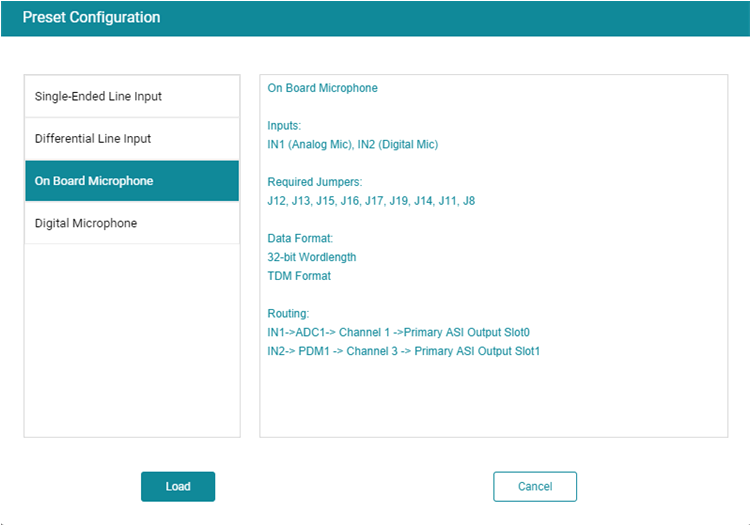Click the J12, J13, J15 jumper list
This screenshot has height=526, width=751.
371,201
